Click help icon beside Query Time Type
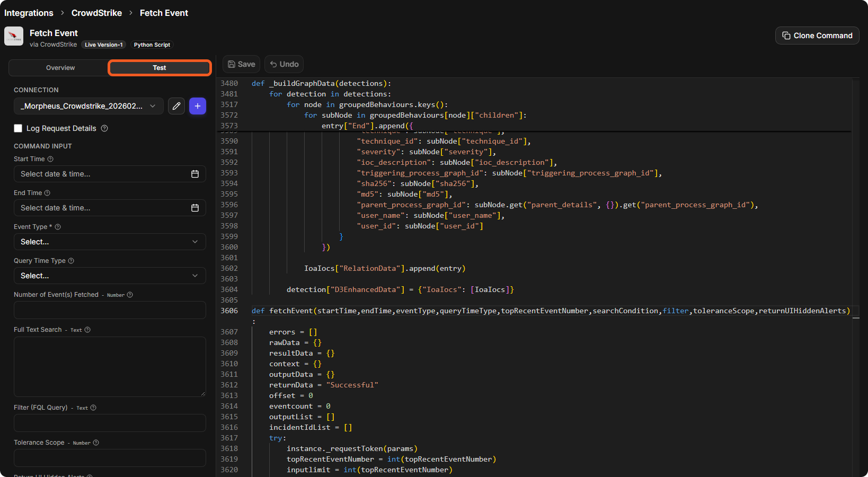Viewport: 868px width, 477px height. click(71, 261)
